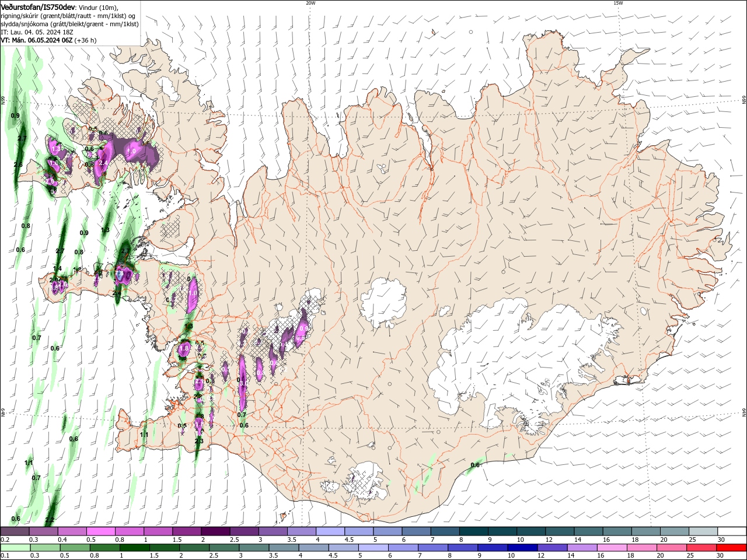
Task: Click the 20W longitude label
Action: point(310,3)
